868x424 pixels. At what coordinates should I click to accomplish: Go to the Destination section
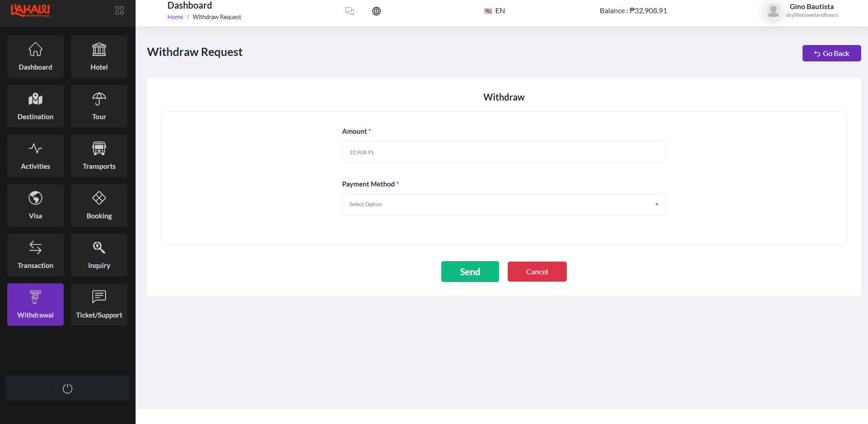pos(35,106)
